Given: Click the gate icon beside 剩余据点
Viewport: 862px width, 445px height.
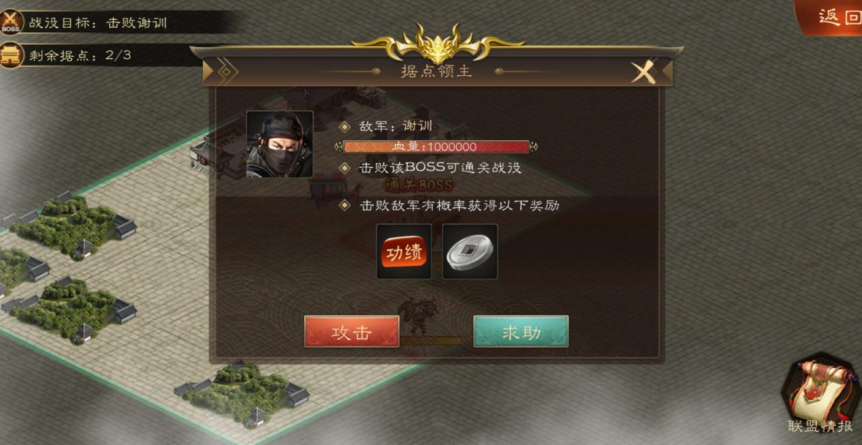Looking at the screenshot, I should (11, 56).
